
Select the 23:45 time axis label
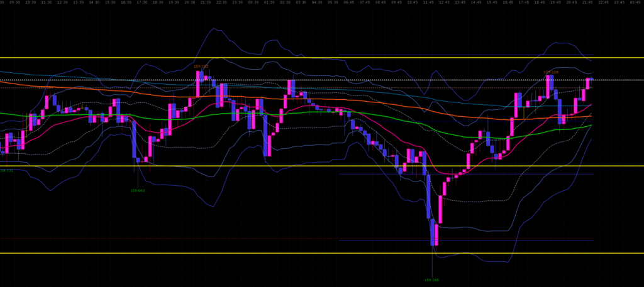tap(619, 3)
